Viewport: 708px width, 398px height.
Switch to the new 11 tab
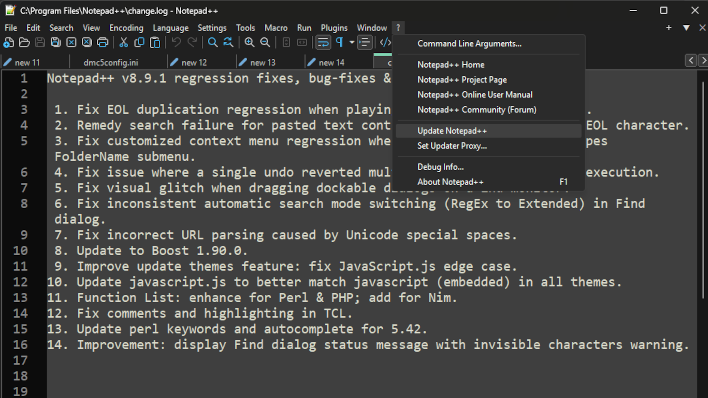[34, 62]
